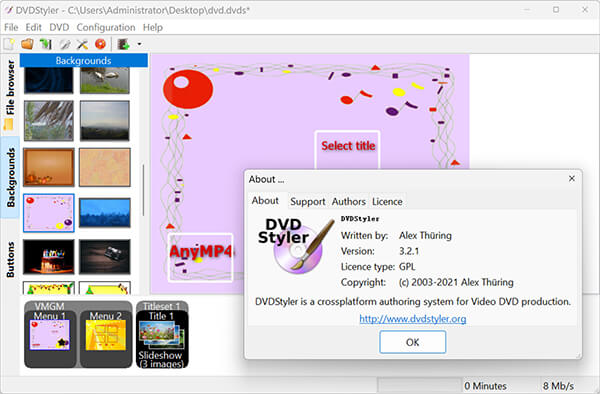
Task: Open the File menu
Action: coord(11,28)
